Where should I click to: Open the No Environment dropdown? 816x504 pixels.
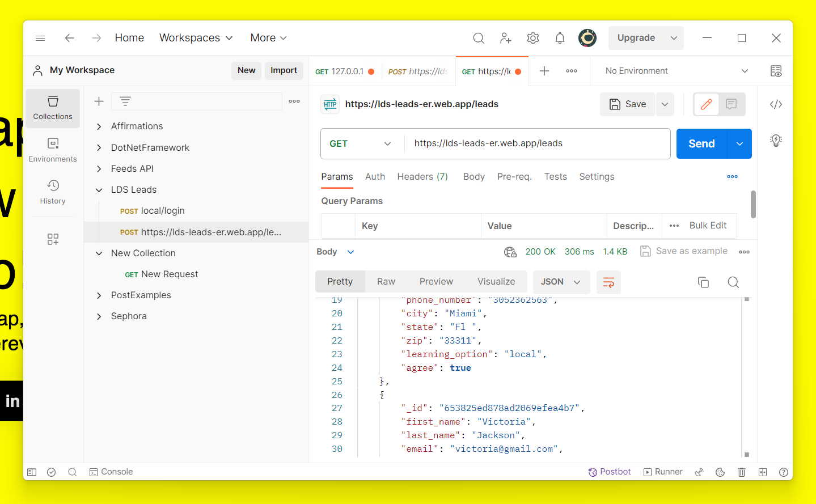coord(677,71)
